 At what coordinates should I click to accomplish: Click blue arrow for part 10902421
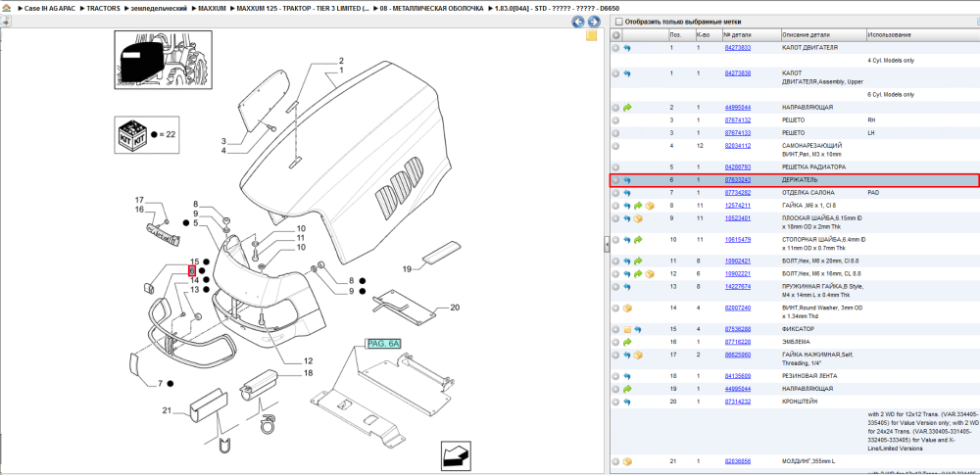[x=627, y=261]
